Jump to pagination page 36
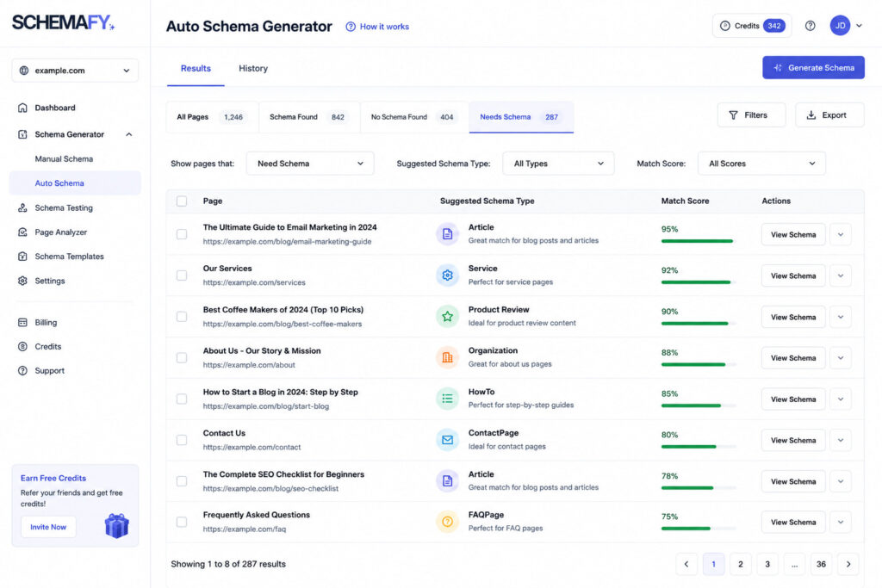882x588 pixels. pyautogui.click(x=821, y=564)
